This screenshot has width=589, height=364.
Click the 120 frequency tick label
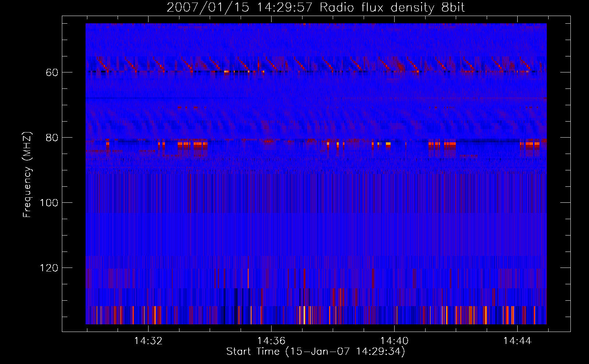(x=49, y=268)
